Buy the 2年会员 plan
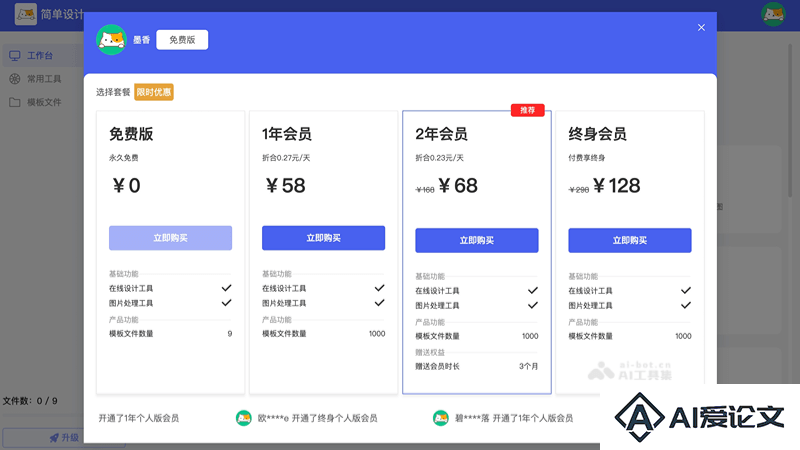 pyautogui.click(x=477, y=240)
